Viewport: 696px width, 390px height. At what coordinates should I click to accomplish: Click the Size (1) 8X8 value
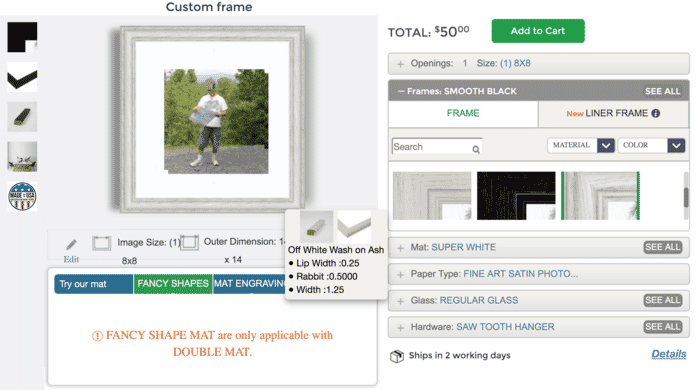click(x=515, y=63)
